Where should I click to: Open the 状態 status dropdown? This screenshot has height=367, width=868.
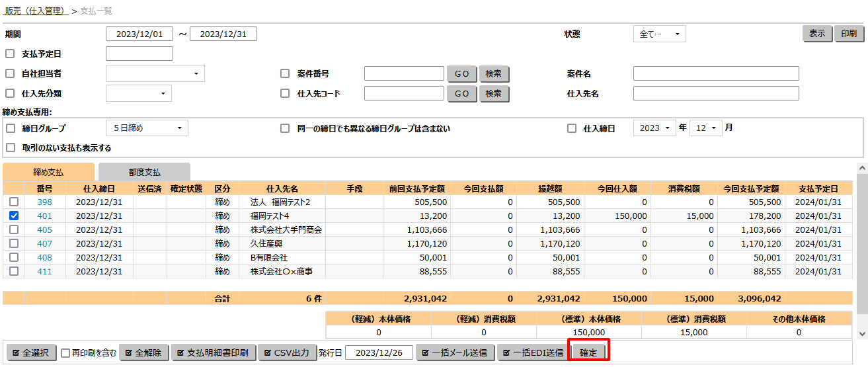[659, 34]
